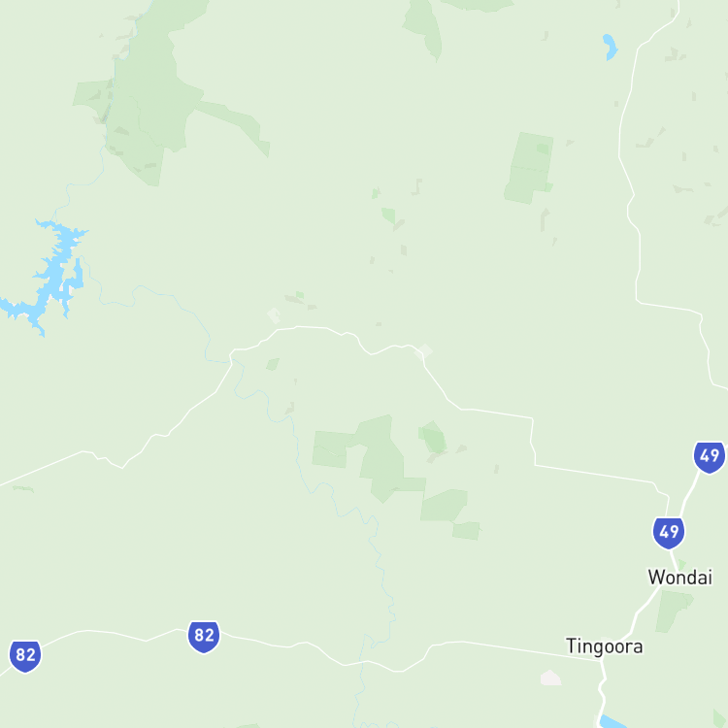Select the small blue pond in the northeast
Viewport: 728px width, 728px height.
click(x=611, y=47)
